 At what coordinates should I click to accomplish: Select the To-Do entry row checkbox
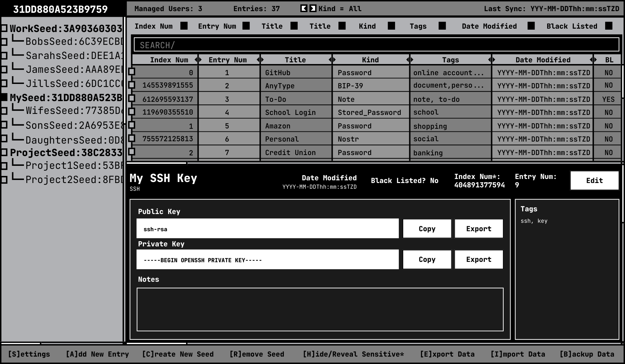(132, 98)
